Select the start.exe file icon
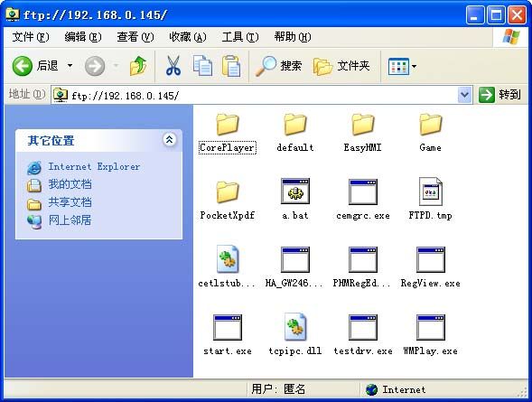Screen dimensions: 532x402 tap(228, 327)
